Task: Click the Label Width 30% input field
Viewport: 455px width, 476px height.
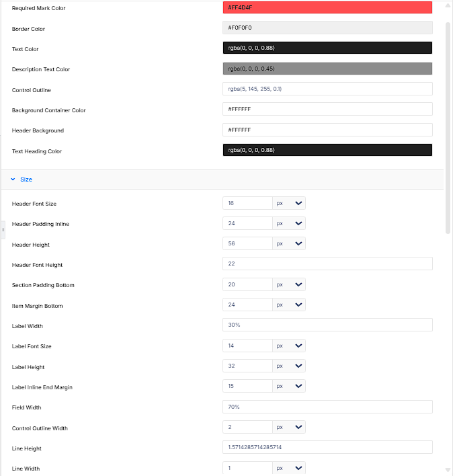Action: [327, 325]
